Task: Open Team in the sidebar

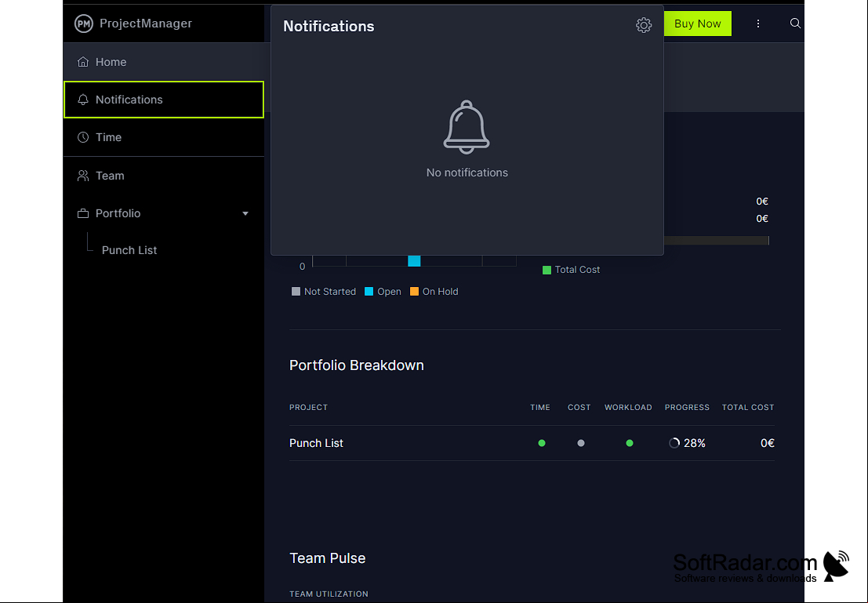Action: (x=164, y=176)
